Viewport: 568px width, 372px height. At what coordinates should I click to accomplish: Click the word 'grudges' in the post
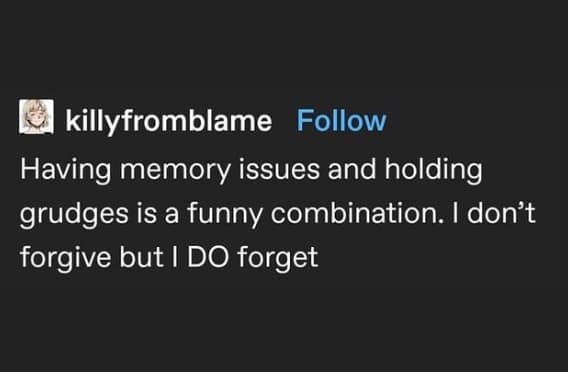pyautogui.click(x=74, y=213)
